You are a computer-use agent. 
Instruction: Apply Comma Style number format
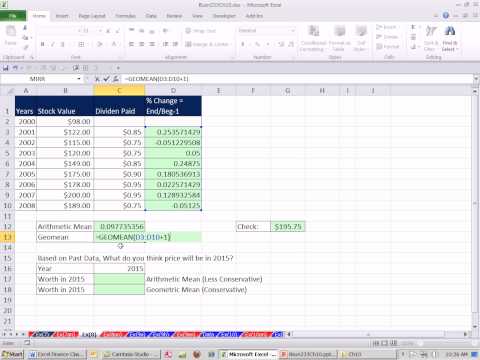point(267,44)
